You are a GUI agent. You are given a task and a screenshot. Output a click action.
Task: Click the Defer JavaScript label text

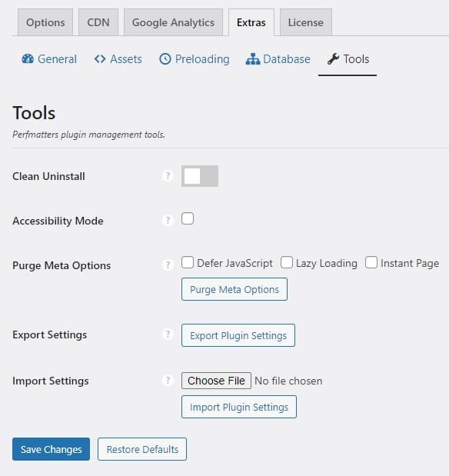click(234, 263)
